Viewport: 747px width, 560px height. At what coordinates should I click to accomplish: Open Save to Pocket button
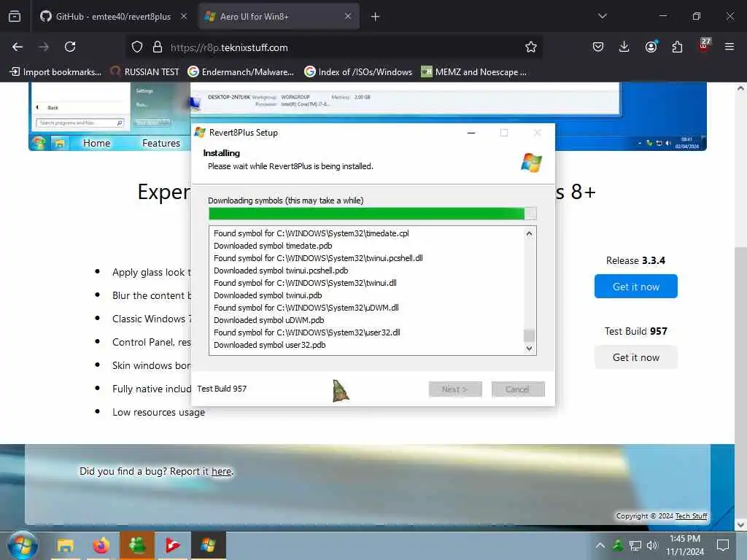598,47
